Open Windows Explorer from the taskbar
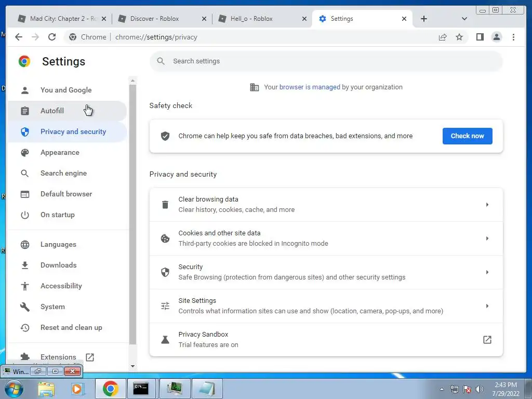 [x=46, y=389]
